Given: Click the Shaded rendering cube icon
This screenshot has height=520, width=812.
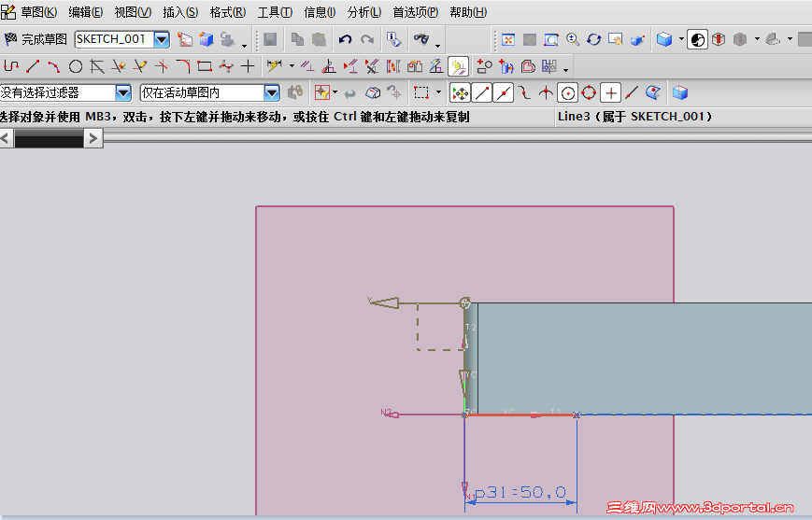Looking at the screenshot, I should coord(664,39).
